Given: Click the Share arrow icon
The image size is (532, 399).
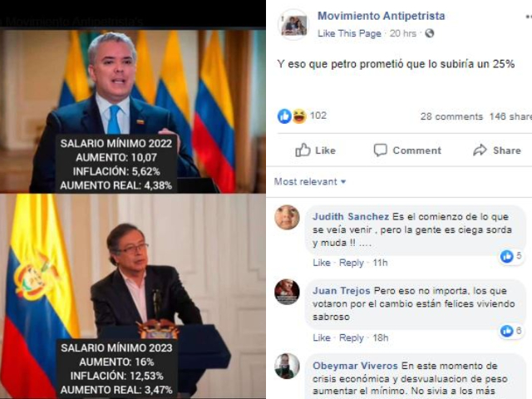Looking at the screenshot, I should [480, 150].
